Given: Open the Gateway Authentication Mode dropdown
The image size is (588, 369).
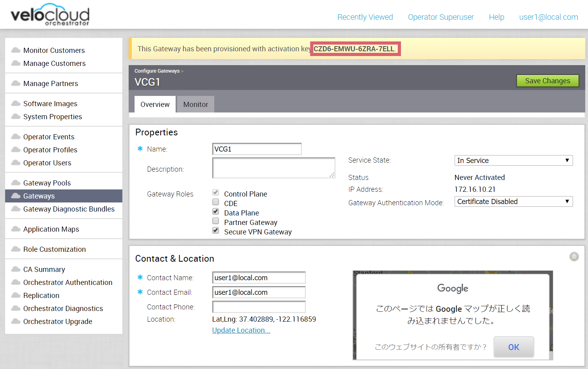Looking at the screenshot, I should pyautogui.click(x=513, y=202).
